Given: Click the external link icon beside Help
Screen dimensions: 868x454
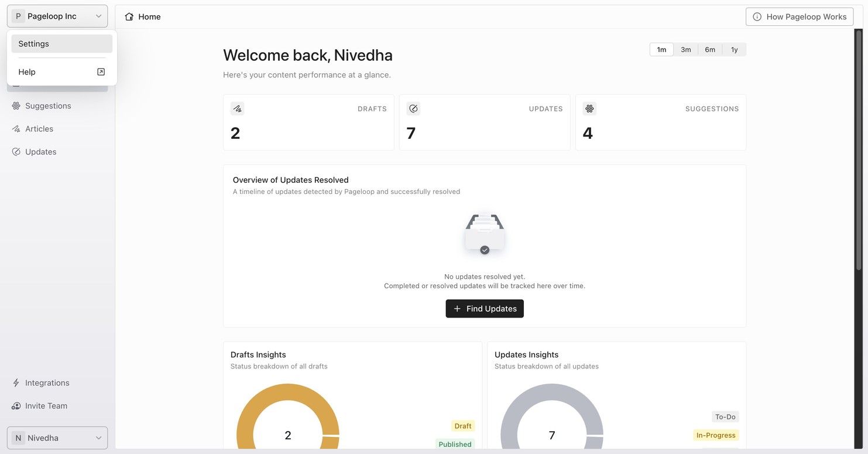Looking at the screenshot, I should point(101,72).
